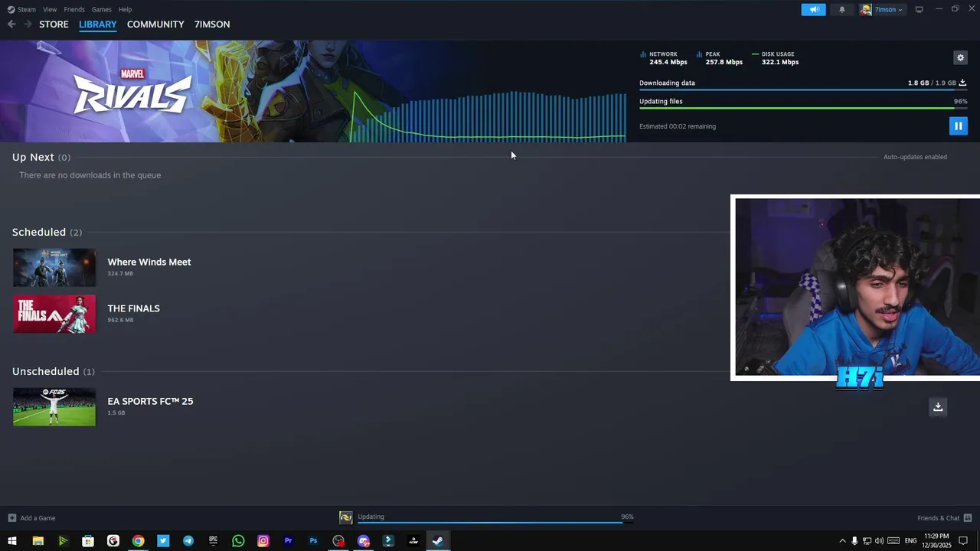
Task: Open the Steam announcements megaphone button
Action: (x=813, y=9)
